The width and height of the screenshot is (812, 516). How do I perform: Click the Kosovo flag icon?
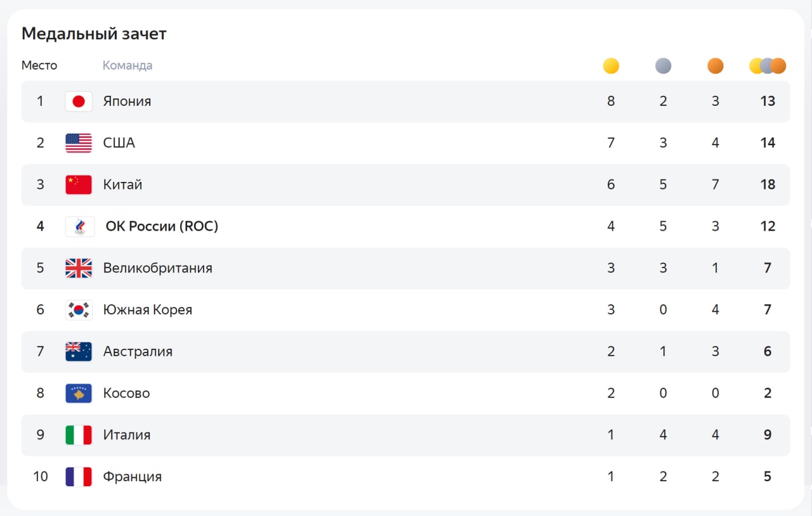pyautogui.click(x=79, y=393)
